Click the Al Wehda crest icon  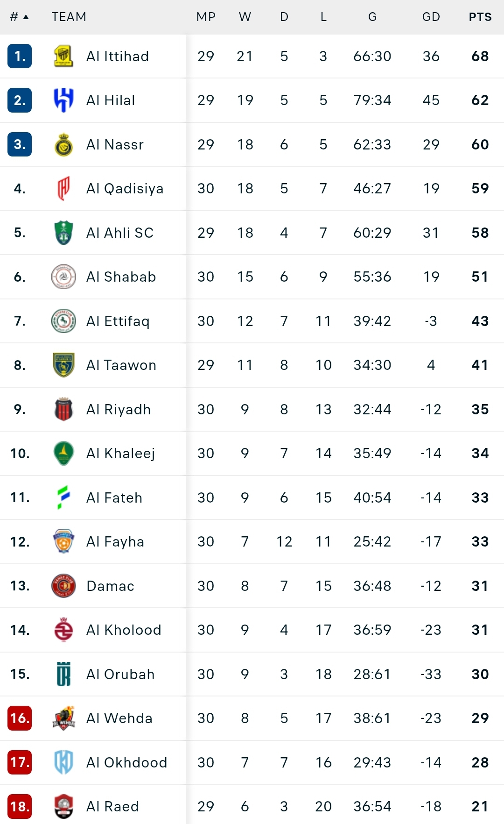point(63,718)
